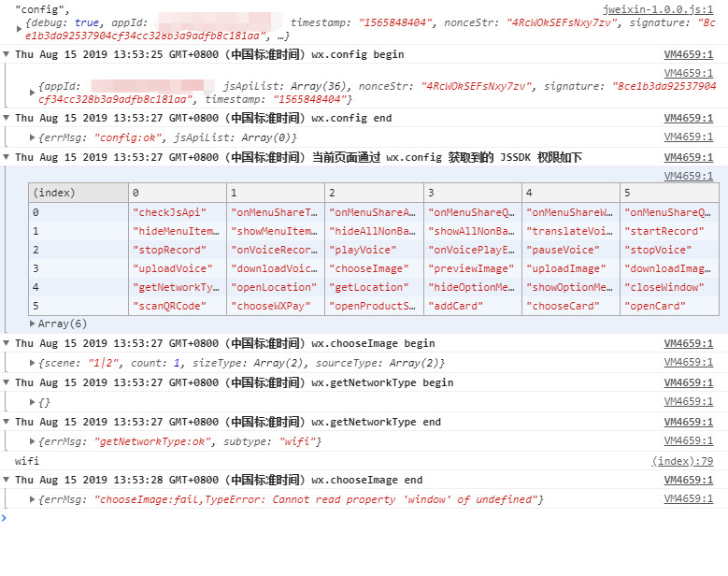This screenshot has height=576, width=728.
Task: Select the "stopVoice" table cell
Action: [x=669, y=250]
